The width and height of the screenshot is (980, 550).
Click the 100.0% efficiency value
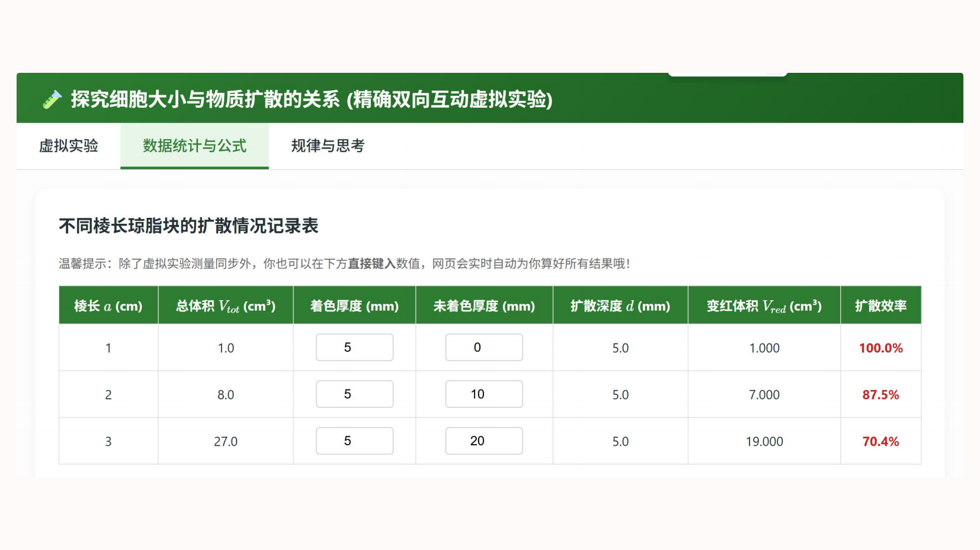click(881, 348)
